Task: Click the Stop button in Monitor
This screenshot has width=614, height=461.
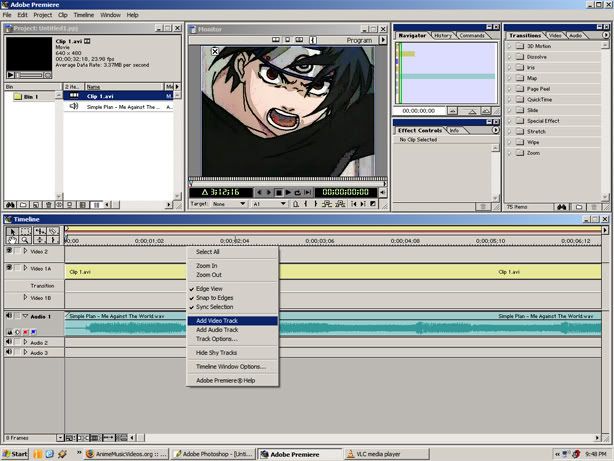Action: (279, 192)
